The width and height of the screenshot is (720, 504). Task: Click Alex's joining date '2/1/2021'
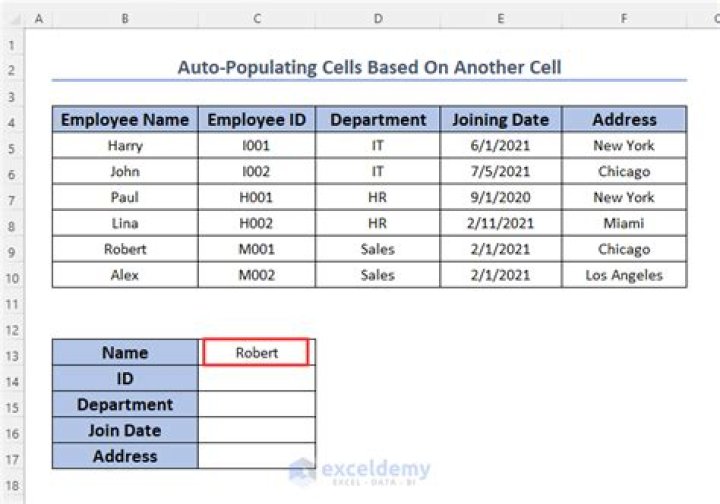click(501, 275)
